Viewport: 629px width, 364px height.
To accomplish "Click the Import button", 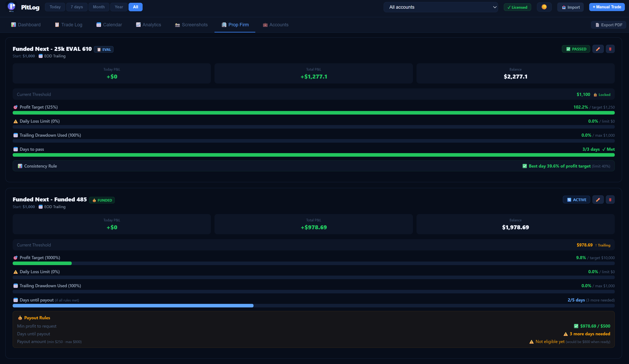I will point(571,7).
